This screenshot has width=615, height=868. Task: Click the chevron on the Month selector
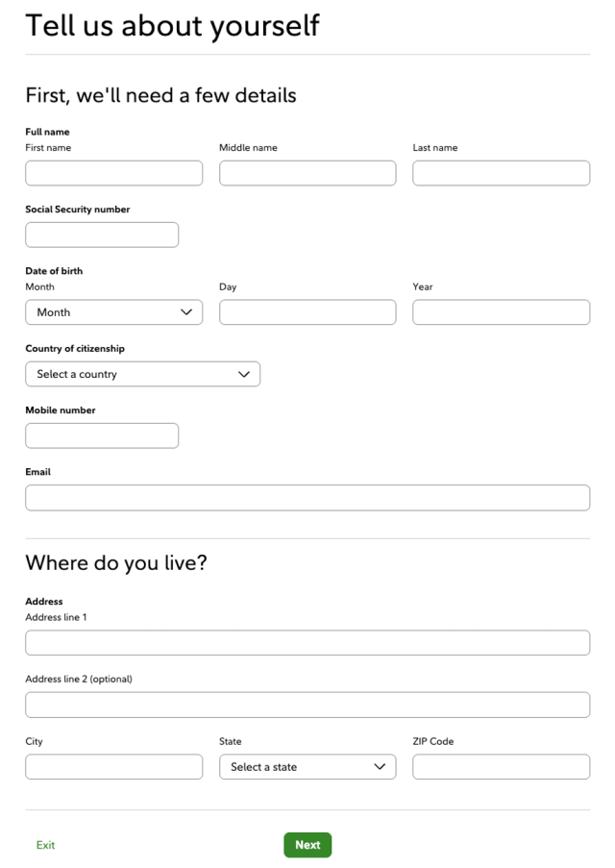click(184, 311)
